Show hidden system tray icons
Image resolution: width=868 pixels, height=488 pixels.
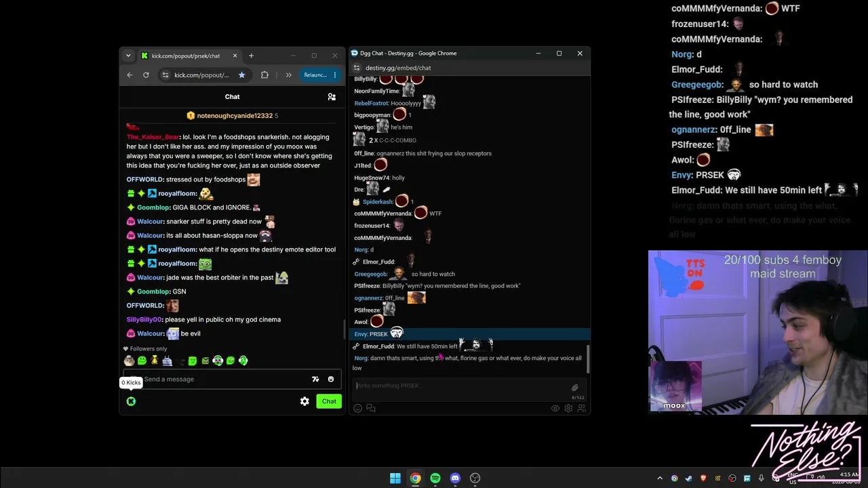[660, 479]
